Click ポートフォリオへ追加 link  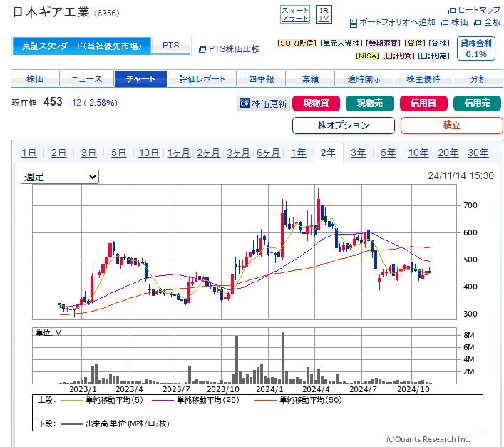397,22
